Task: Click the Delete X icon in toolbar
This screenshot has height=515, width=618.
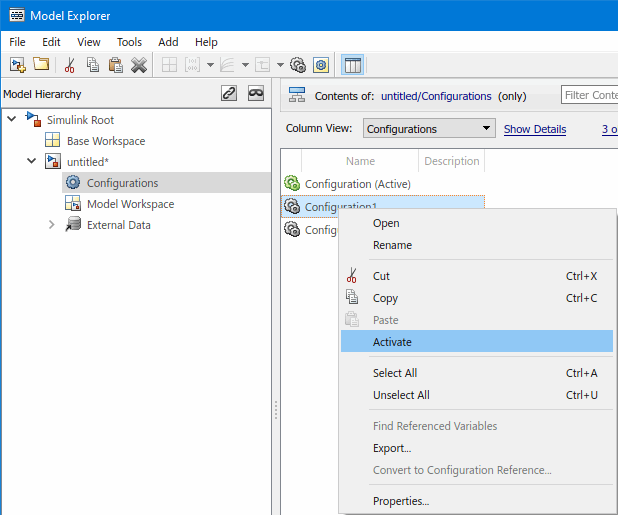Action: [139, 65]
